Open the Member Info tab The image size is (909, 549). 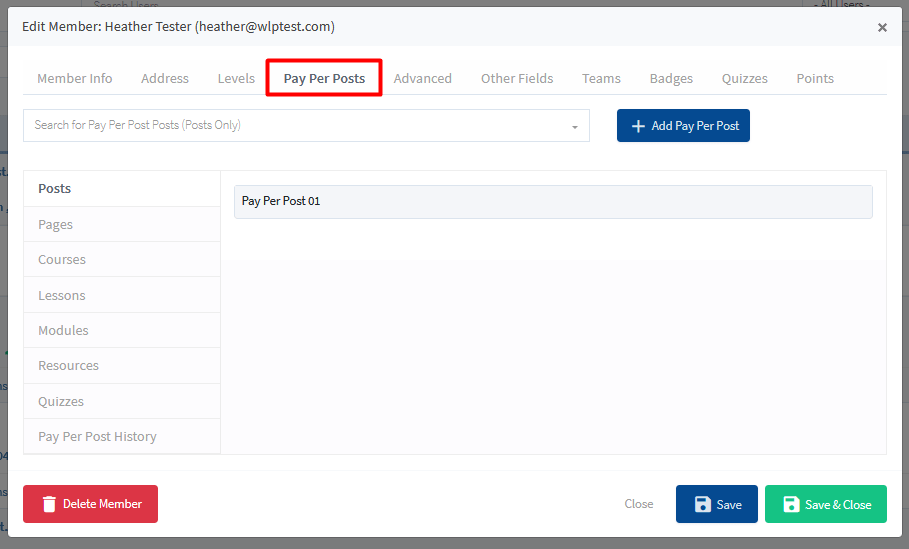[75, 78]
